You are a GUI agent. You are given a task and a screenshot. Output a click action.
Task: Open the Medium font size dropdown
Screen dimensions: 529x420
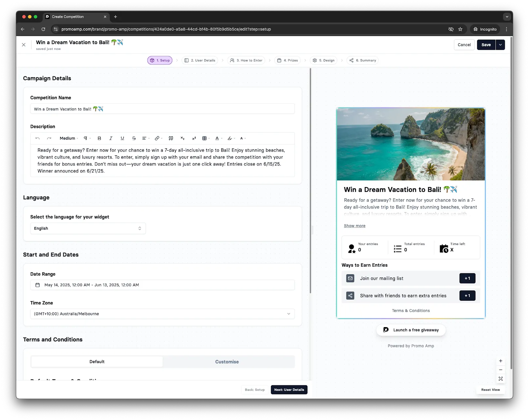coord(69,138)
